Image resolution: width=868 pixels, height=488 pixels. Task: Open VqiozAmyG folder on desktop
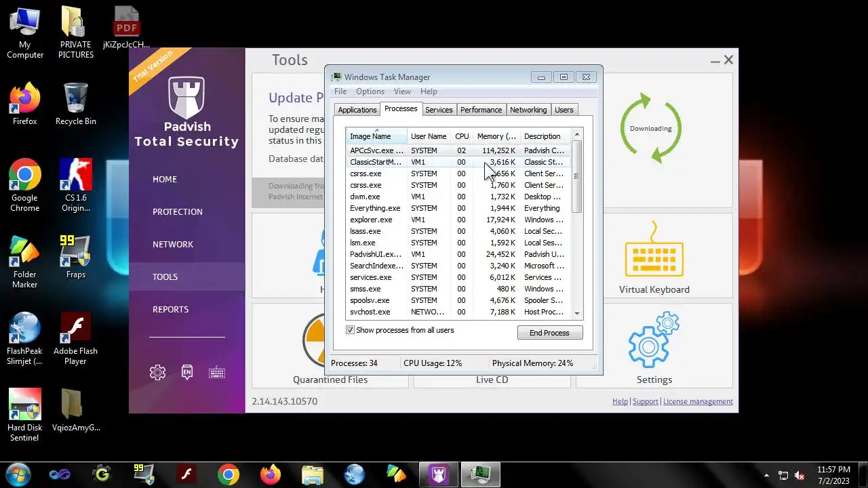75,411
